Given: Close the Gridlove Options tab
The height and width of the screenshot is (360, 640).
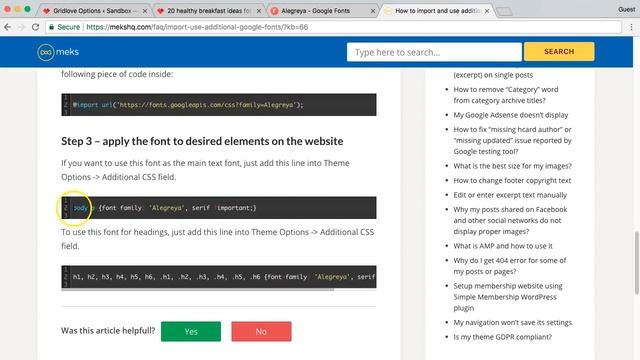Looking at the screenshot, I should 144,11.
